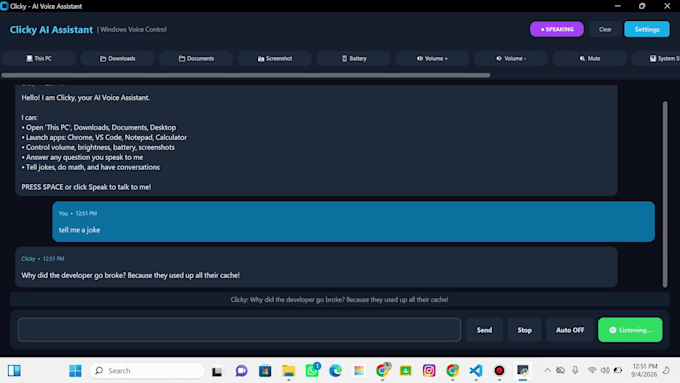Click the microphone tray icon
This screenshot has width=680, height=383.
point(575,370)
